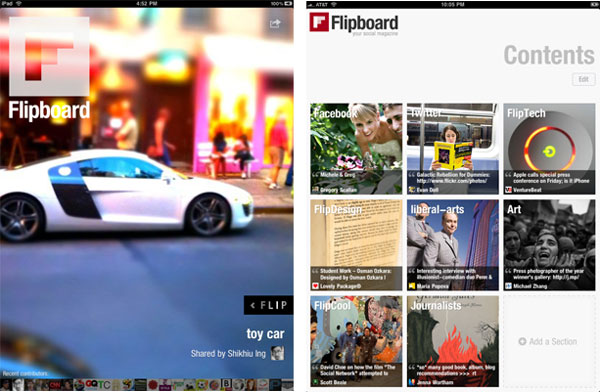Click the "toy car" cover title
Viewport: 600px width, 392px height.
point(265,334)
